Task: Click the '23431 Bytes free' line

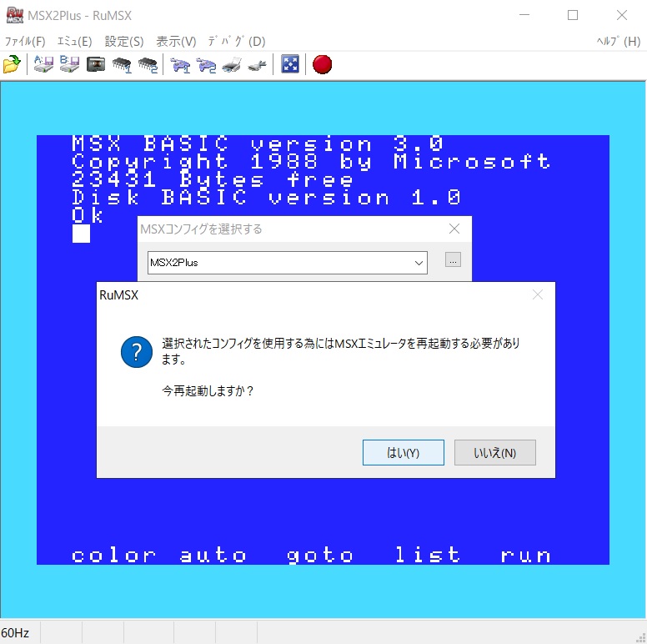Action: pos(213,179)
